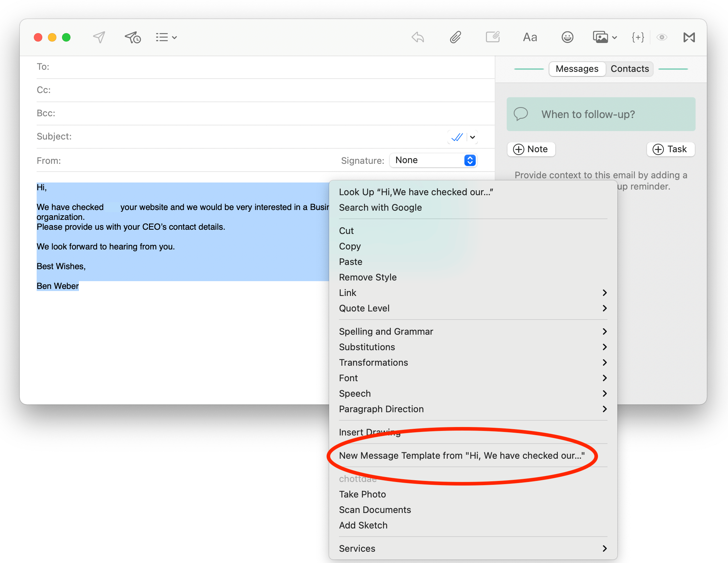Choose New Message Template from context menu
The image size is (728, 563).
[x=462, y=456]
